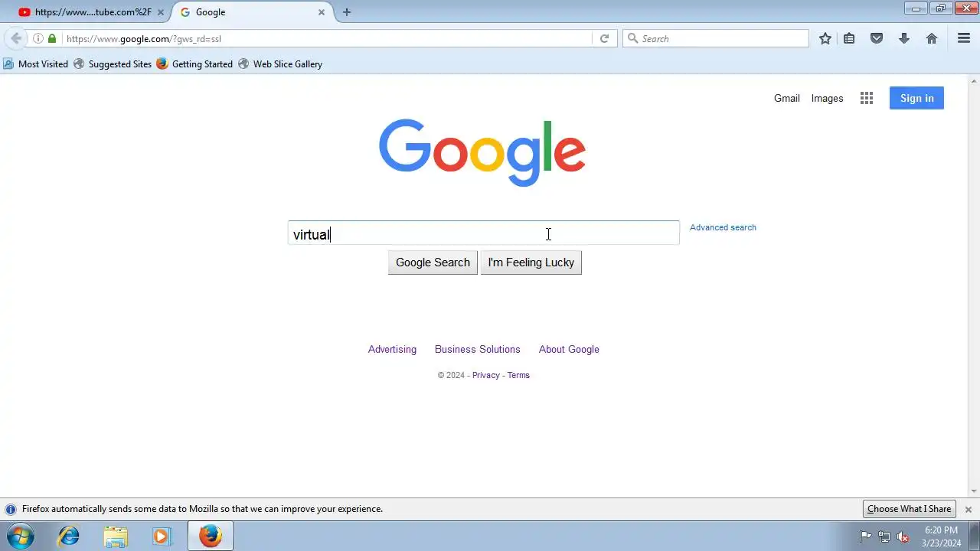Viewport: 980px width, 551px height.
Task: Open the Advanced search link
Action: point(723,227)
